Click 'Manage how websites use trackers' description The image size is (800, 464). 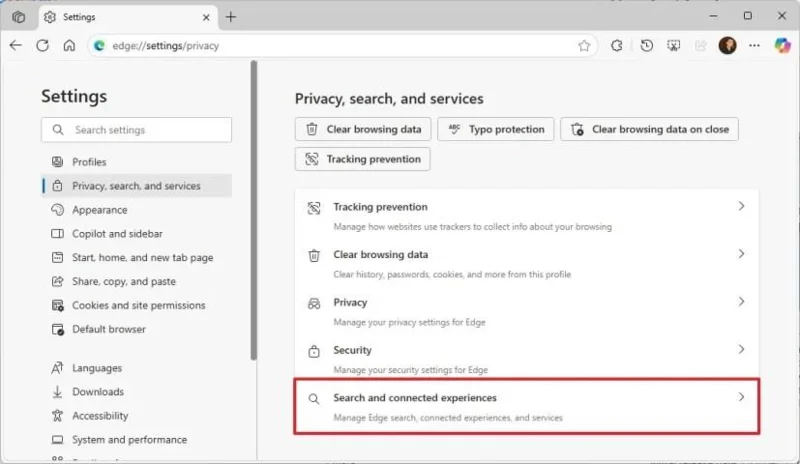point(472,227)
